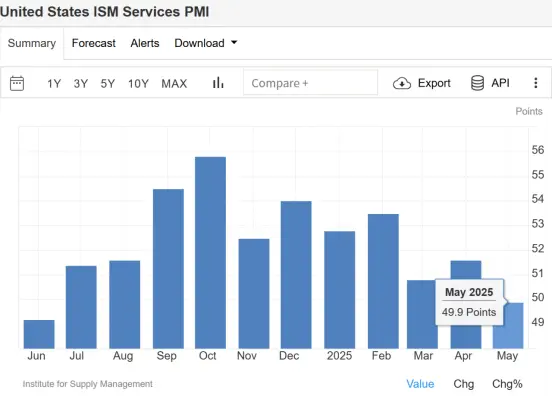Click the 'Points' axis unit label
This screenshot has width=553, height=396.
pos(529,111)
